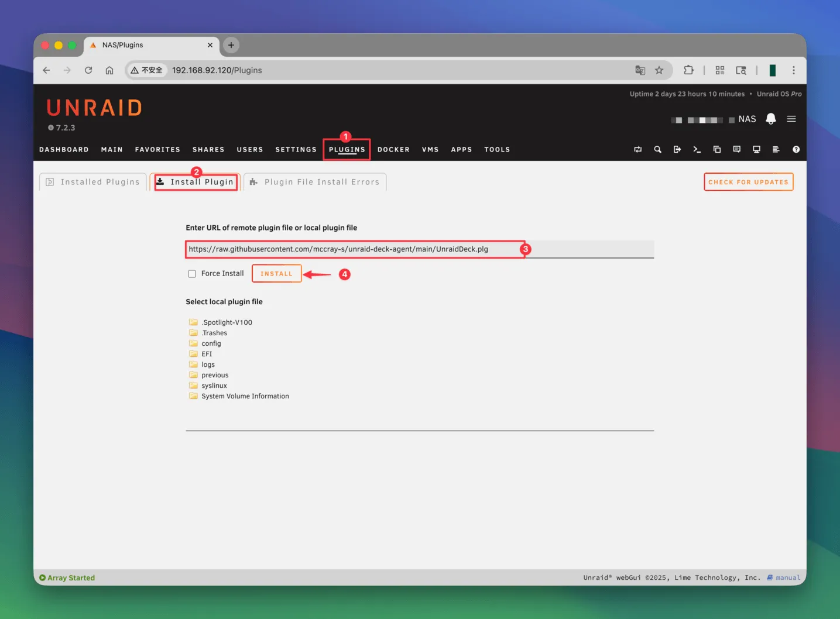Open the feedback speech-bubble icon
This screenshot has height=619, width=840.
pyautogui.click(x=737, y=150)
